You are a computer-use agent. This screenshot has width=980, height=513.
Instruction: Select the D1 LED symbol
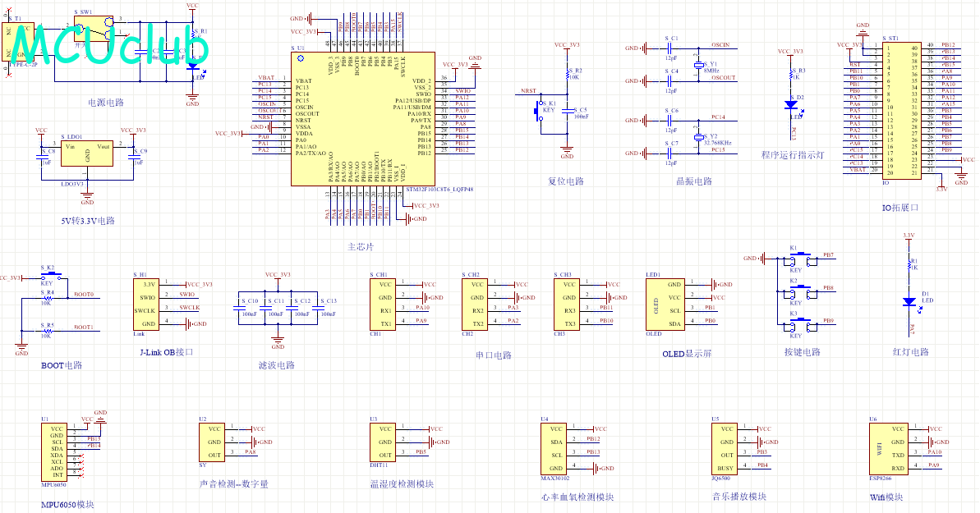tap(909, 302)
